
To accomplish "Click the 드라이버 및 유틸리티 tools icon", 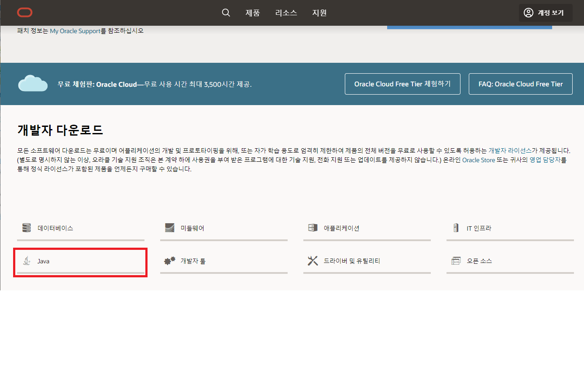I will tap(313, 261).
